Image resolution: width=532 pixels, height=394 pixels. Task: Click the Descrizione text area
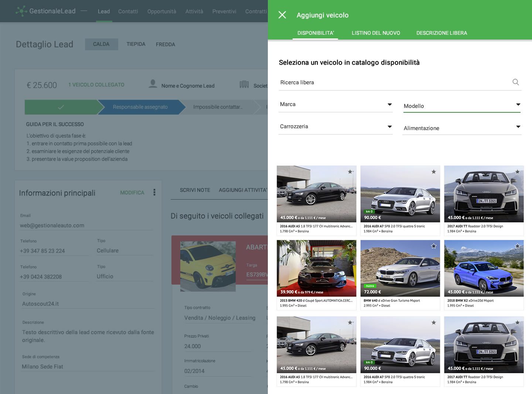pos(88,336)
